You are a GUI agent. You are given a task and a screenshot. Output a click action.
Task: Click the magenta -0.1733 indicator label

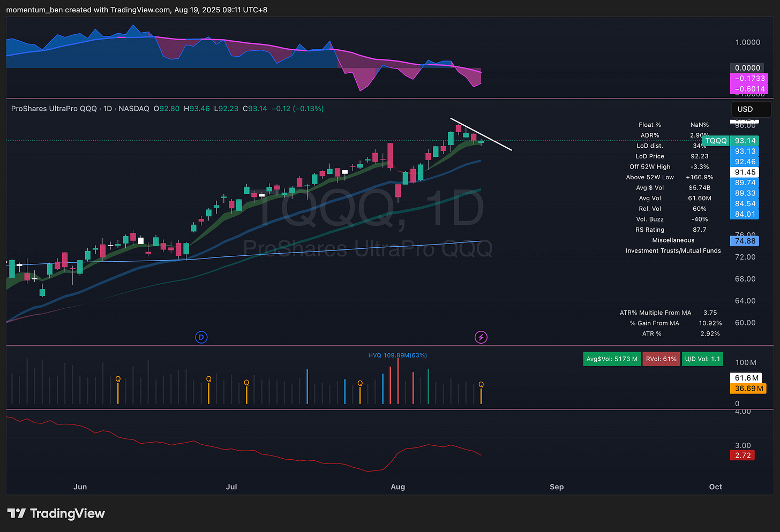[x=749, y=78]
